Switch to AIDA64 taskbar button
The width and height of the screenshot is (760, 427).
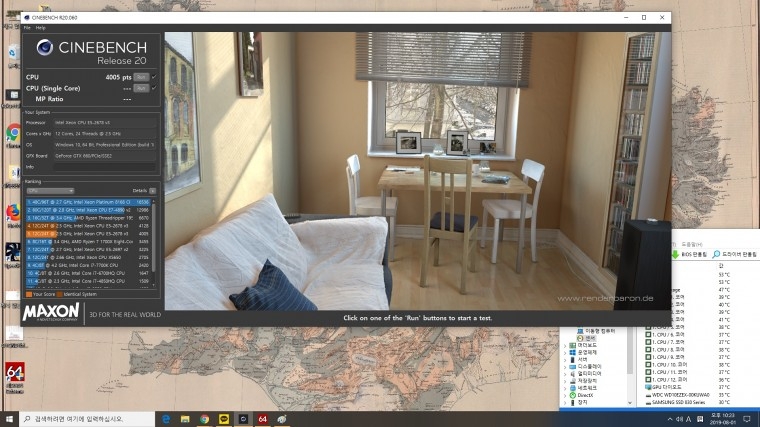pos(263,419)
